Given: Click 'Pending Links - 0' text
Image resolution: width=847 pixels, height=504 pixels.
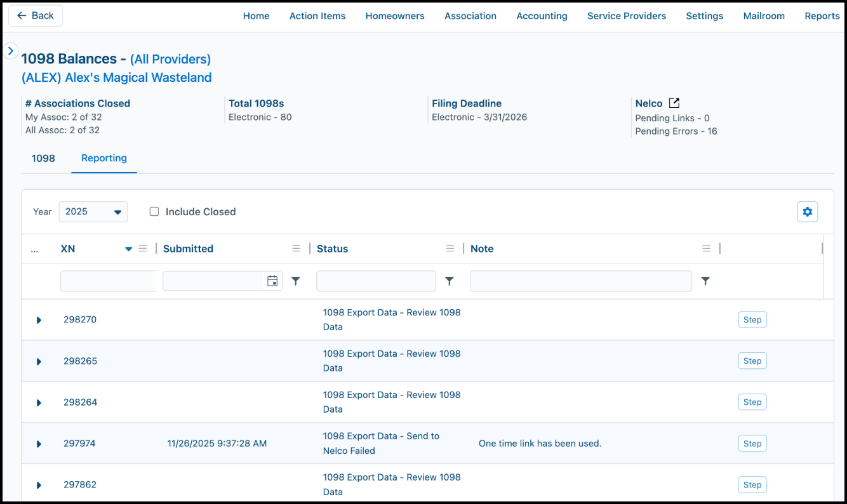Looking at the screenshot, I should (672, 118).
